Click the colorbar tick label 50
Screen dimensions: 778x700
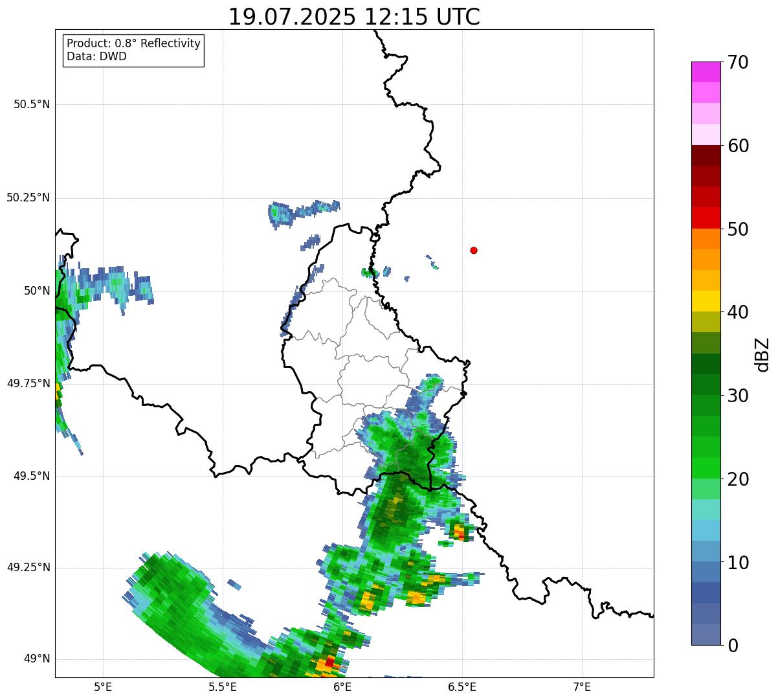click(738, 229)
